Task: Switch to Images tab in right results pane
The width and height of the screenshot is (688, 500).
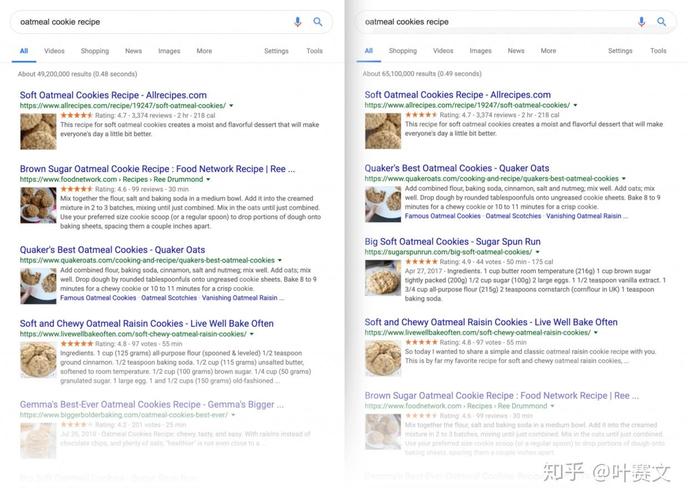Action: 481,50
